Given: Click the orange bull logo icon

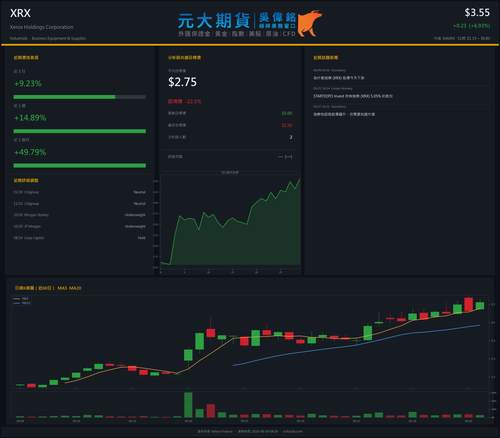Looking at the screenshot, I should pyautogui.click(x=309, y=23).
